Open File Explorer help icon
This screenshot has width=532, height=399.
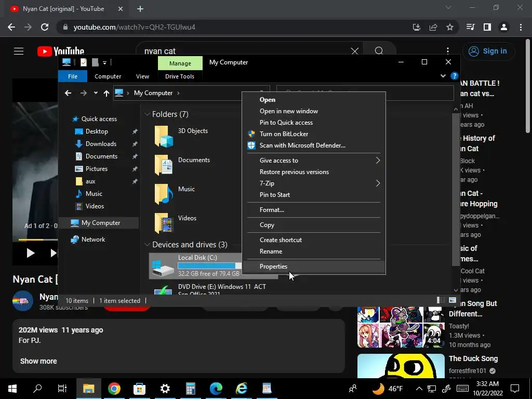pyautogui.click(x=454, y=76)
